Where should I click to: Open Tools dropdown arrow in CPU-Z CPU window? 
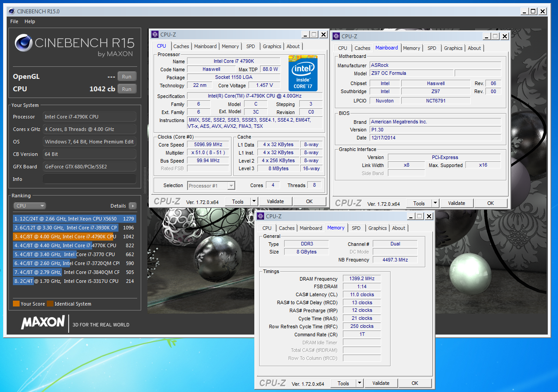click(254, 201)
